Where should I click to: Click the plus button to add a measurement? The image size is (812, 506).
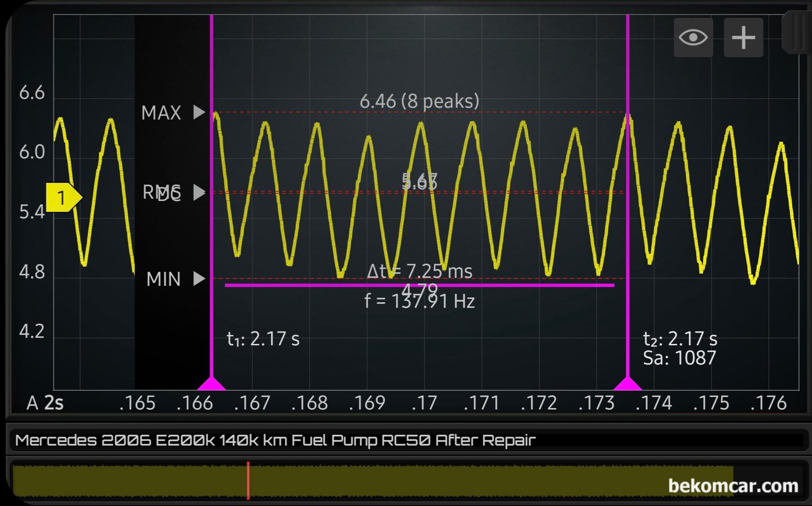click(x=743, y=37)
